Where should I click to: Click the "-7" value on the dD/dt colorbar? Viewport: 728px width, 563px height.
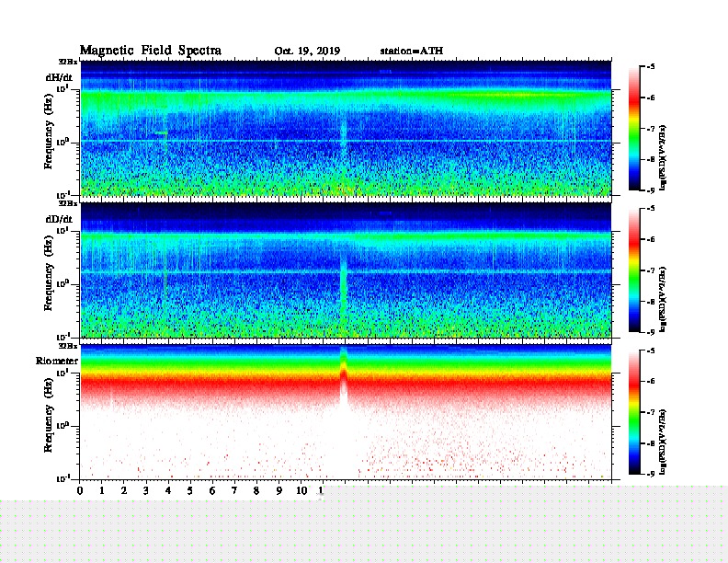[x=652, y=270]
